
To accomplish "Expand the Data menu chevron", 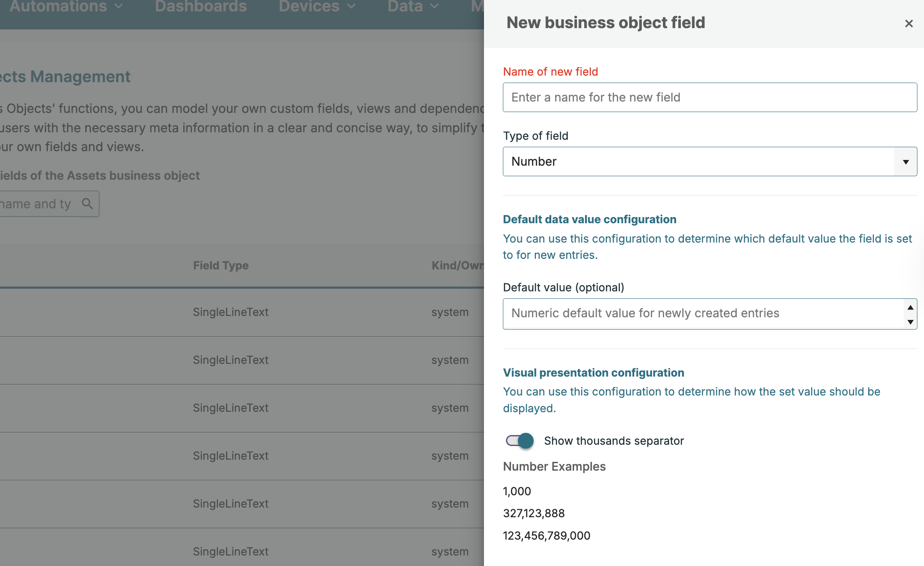I will (434, 7).
